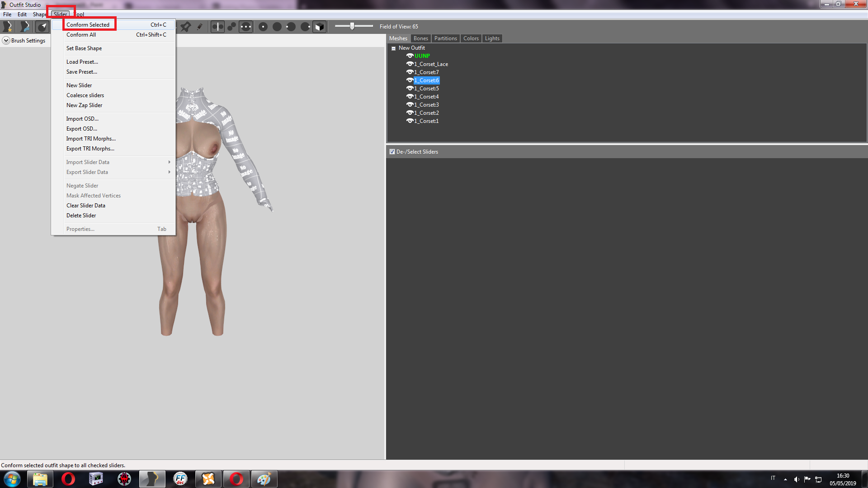
Task: Switch to the Bones tab
Action: [420, 38]
